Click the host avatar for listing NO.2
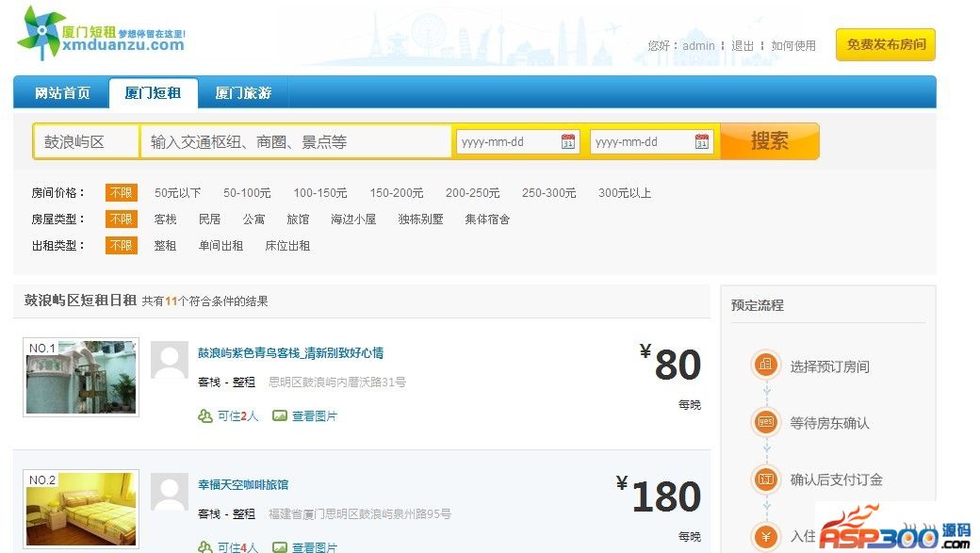 point(170,492)
